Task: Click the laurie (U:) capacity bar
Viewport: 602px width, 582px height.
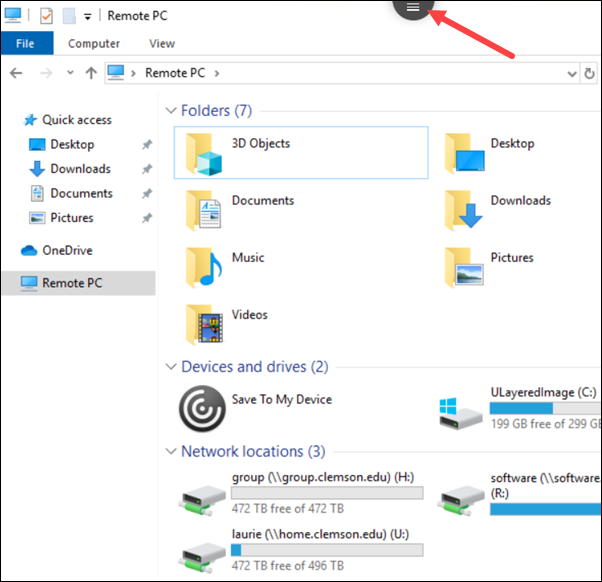Action: [327, 550]
